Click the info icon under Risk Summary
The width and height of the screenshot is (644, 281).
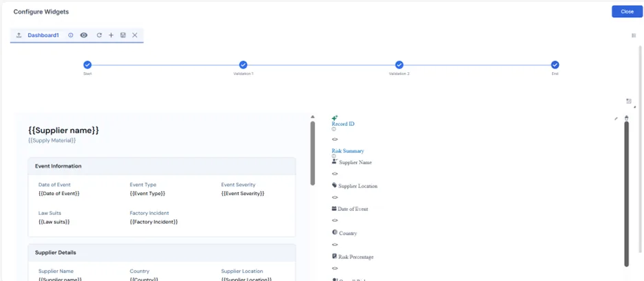click(x=333, y=157)
